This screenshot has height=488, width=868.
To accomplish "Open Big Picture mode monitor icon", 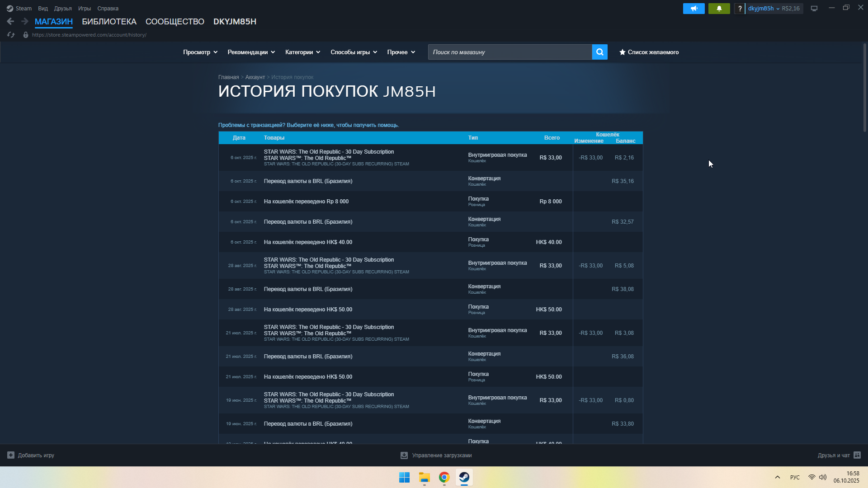I will [x=814, y=9].
